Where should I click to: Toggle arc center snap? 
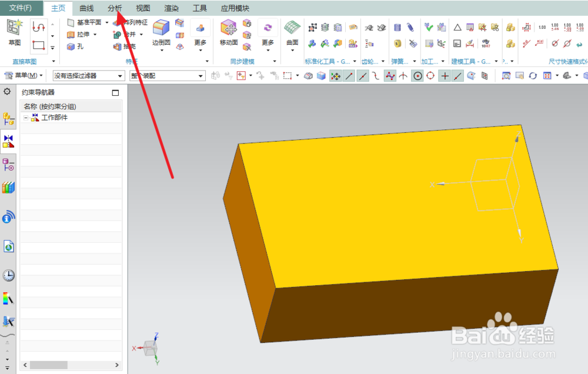pyautogui.click(x=417, y=76)
